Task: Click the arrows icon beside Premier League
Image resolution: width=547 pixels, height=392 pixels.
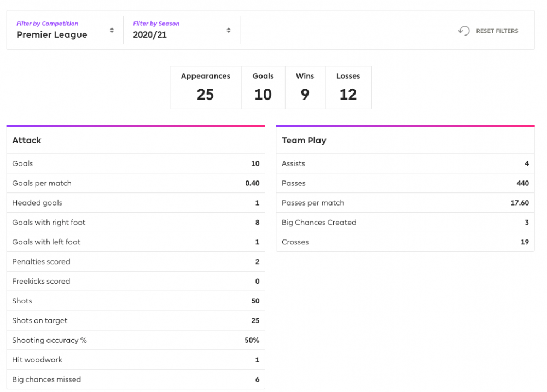Action: pos(112,31)
